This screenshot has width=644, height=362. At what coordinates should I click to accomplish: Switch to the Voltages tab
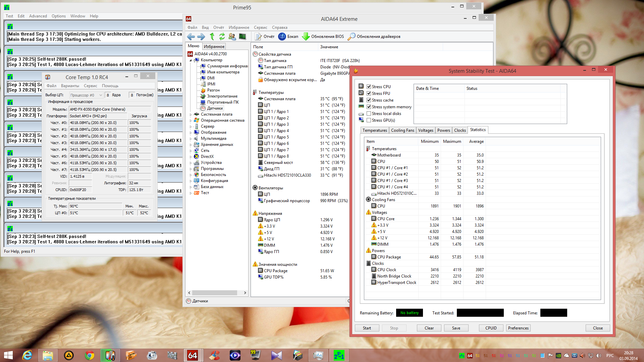click(426, 130)
